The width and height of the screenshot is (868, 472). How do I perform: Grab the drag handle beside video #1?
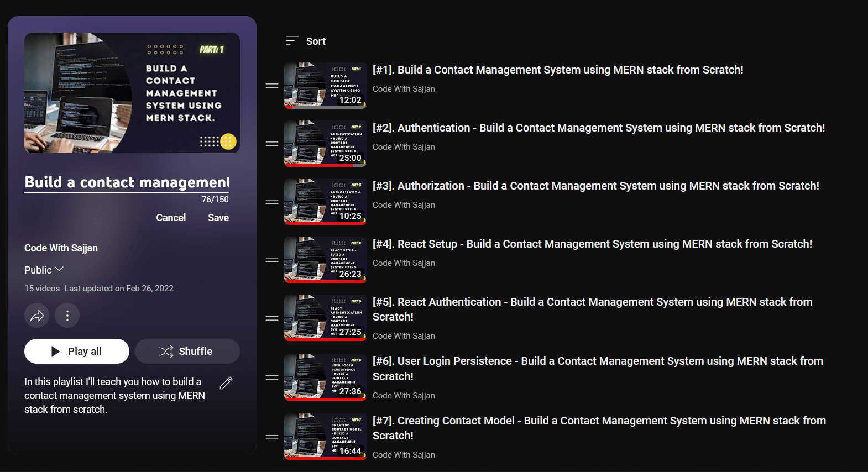(x=272, y=86)
